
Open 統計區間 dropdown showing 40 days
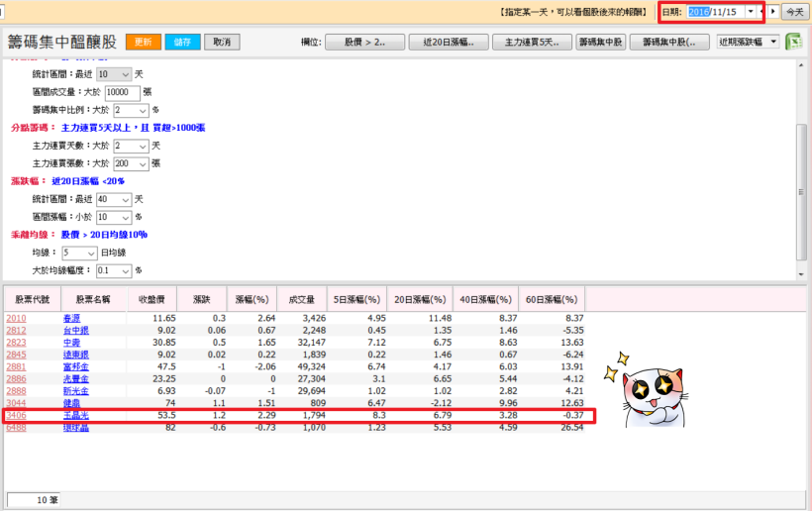[114, 199]
